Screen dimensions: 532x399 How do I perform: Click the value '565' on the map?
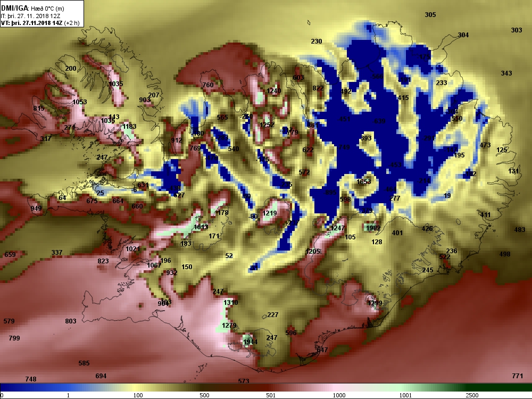pyautogui.click(x=222, y=118)
